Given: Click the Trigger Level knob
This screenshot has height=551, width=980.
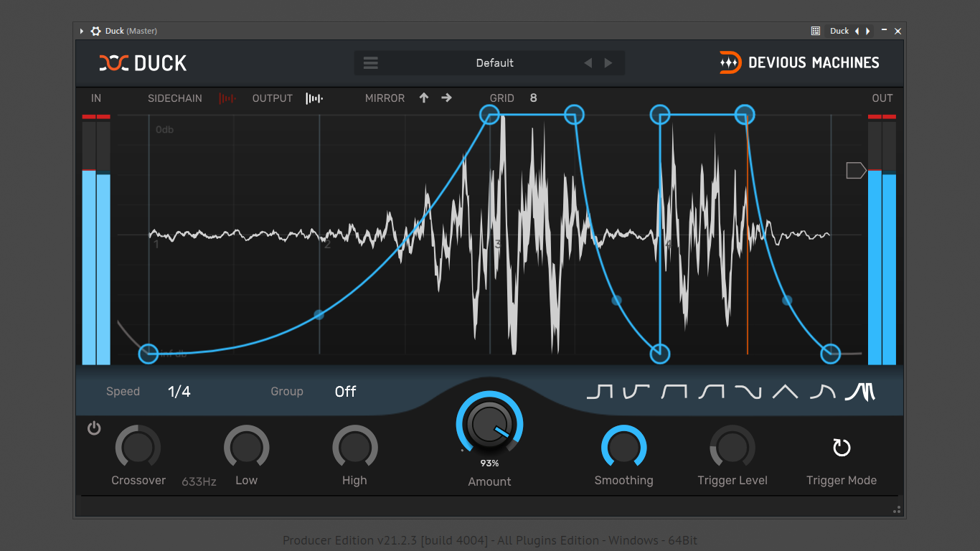Looking at the screenshot, I should point(732,448).
